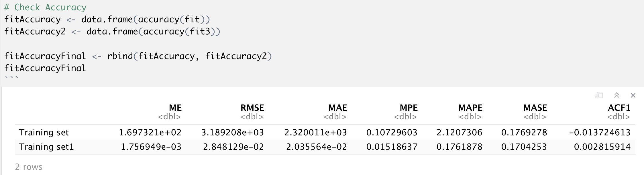Click the MAPE value 2.1207306
644x175 pixels.
coord(459,133)
